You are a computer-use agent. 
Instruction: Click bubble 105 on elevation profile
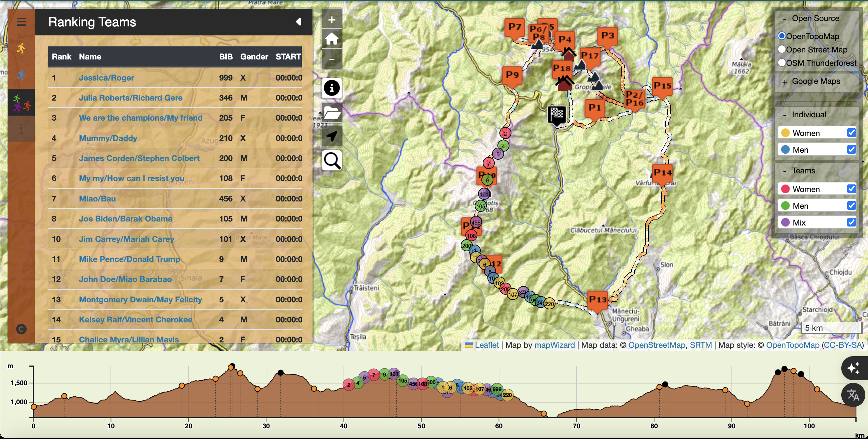pos(403,381)
